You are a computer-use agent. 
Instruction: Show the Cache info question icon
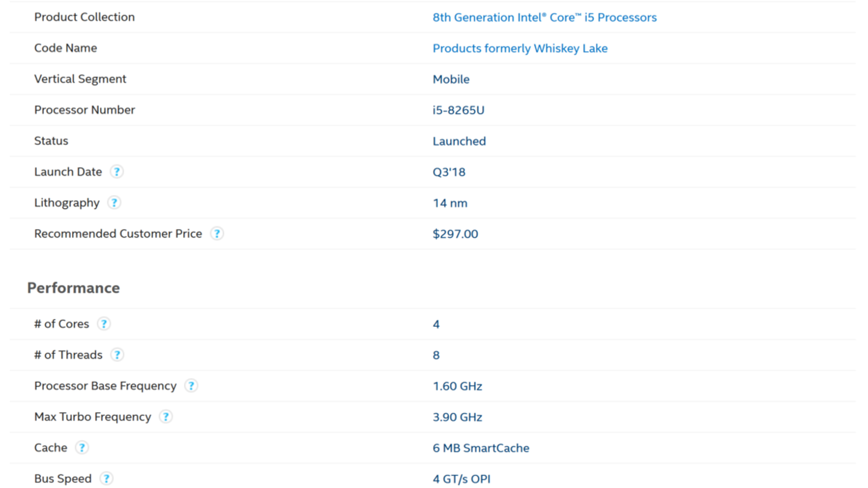pos(82,447)
